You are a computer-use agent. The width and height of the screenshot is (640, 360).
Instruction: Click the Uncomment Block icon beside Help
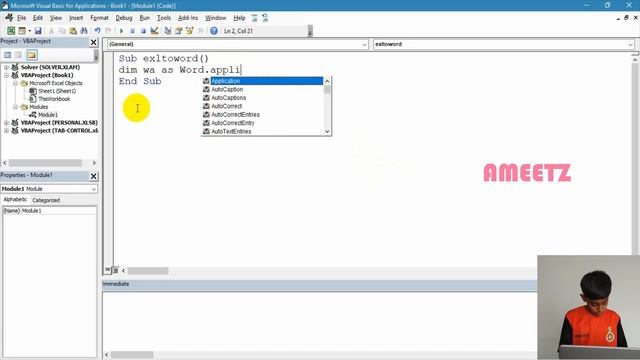[265, 18]
